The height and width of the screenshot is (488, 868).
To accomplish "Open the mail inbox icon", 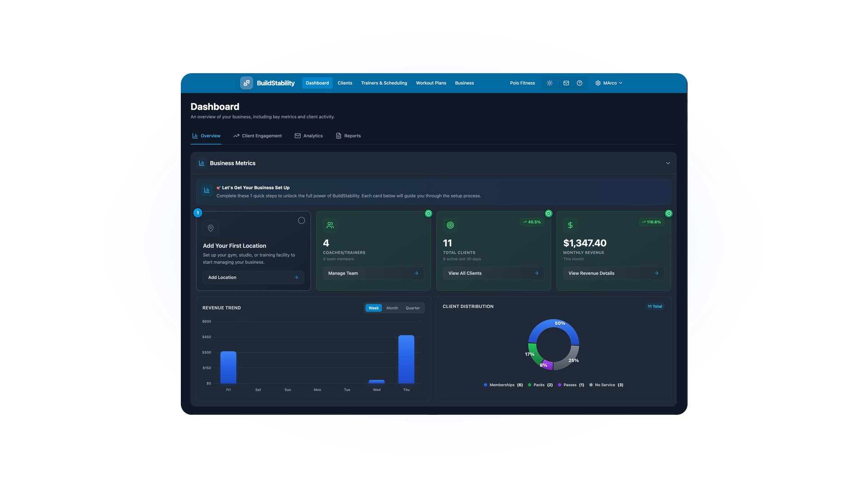I will coord(566,83).
